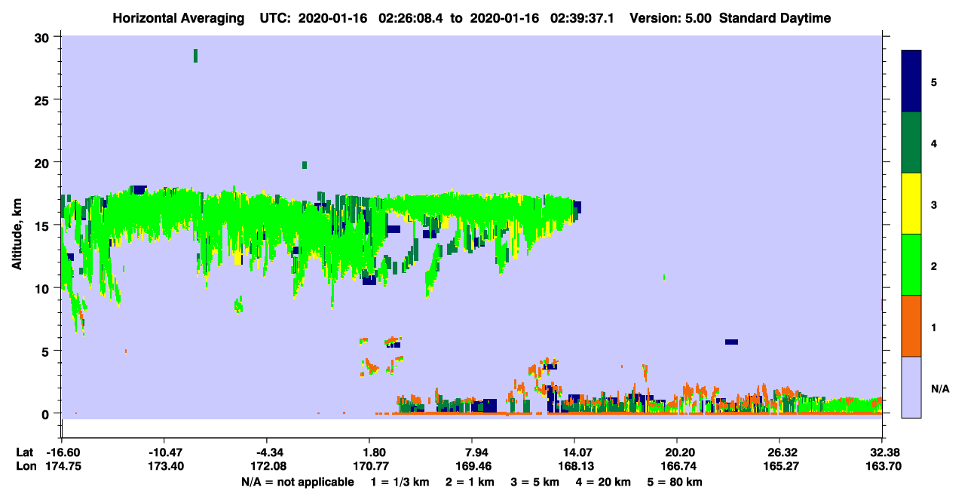980x503 pixels.
Task: Click the isolated dark blue block near 5.5 km altitude
Action: [x=731, y=342]
